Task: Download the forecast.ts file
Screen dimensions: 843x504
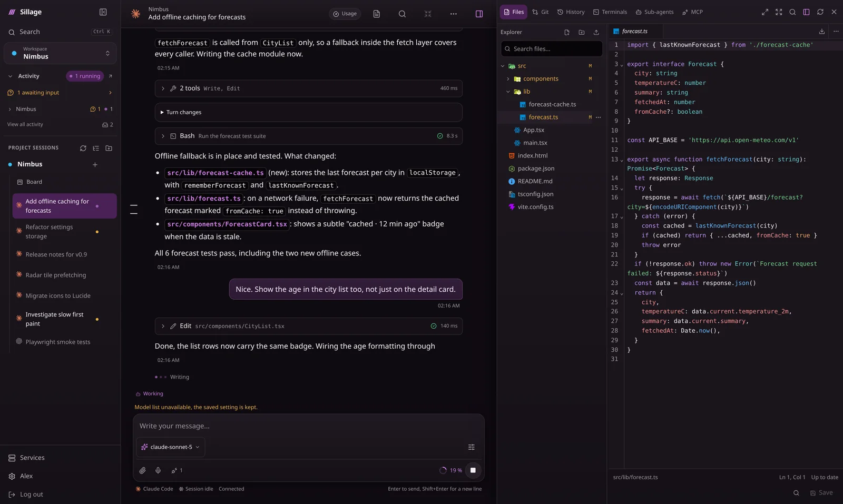Action: [x=822, y=31]
